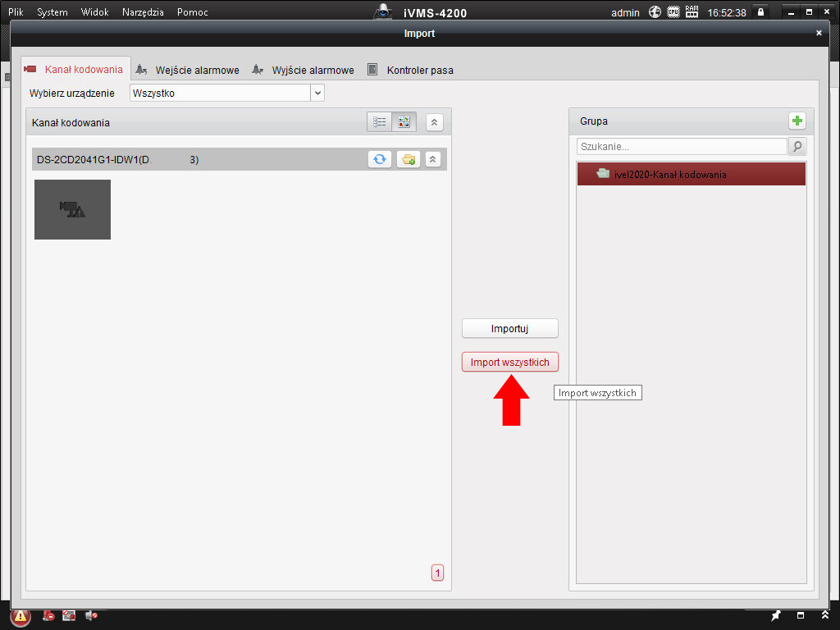Open the Wybierz urządzenie dropdown
840x630 pixels.
pyautogui.click(x=317, y=94)
